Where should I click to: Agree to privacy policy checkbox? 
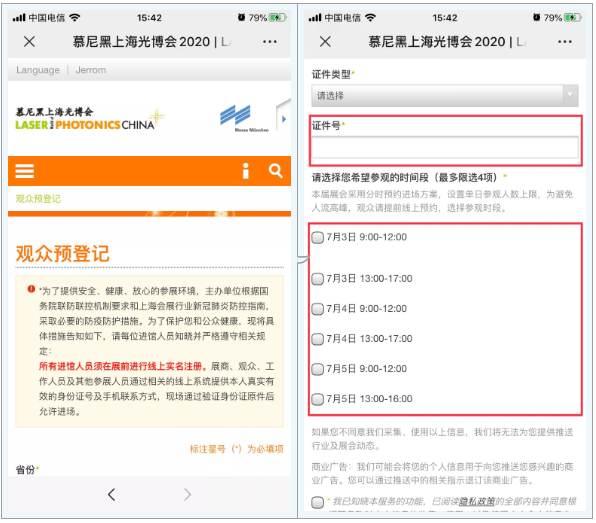coord(317,502)
